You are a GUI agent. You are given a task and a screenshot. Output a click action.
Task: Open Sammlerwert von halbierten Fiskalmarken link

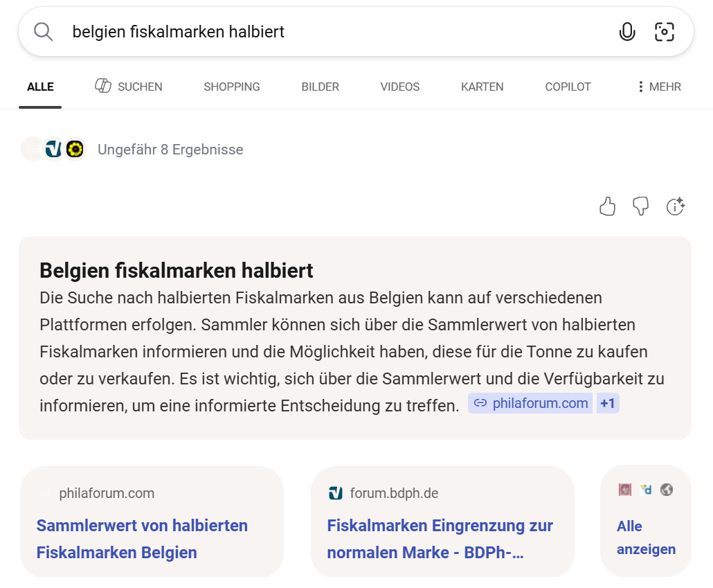point(142,539)
